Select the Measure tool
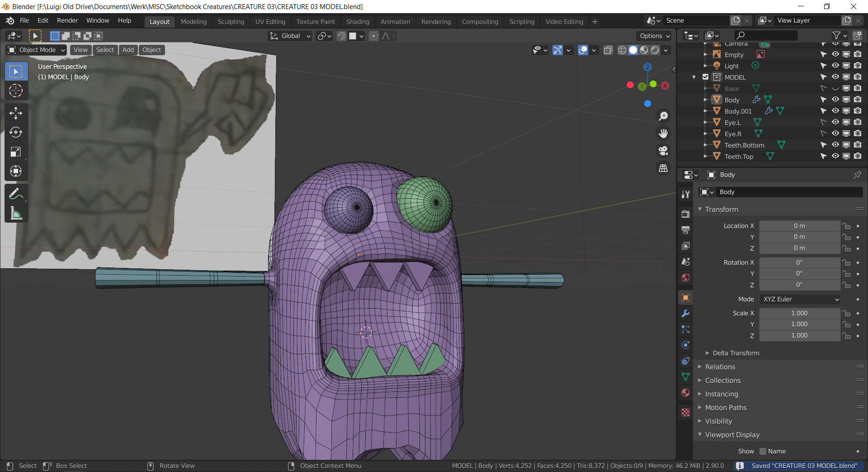This screenshot has width=868, height=472. point(16,214)
